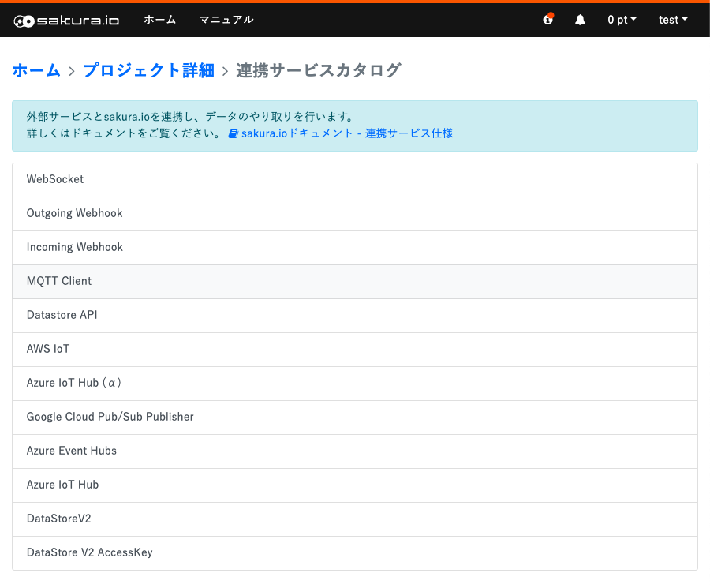Choose Incoming Webhook from the catalog
Screen dimensions: 710x588
click(x=355, y=248)
